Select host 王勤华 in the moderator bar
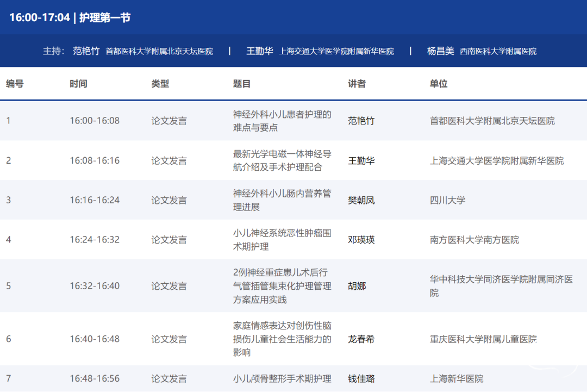The width and height of the screenshot is (587, 392). 260,51
